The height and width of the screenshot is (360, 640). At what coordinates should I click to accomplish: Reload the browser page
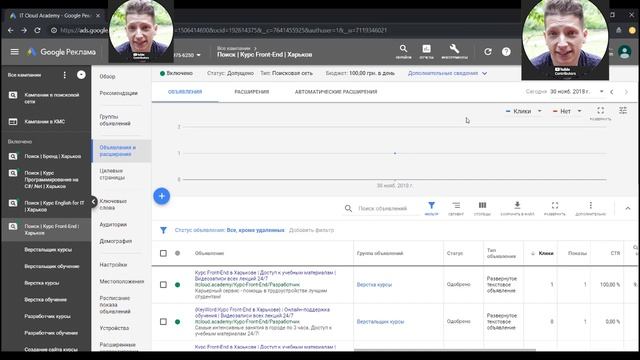pyautogui.click(x=37, y=30)
